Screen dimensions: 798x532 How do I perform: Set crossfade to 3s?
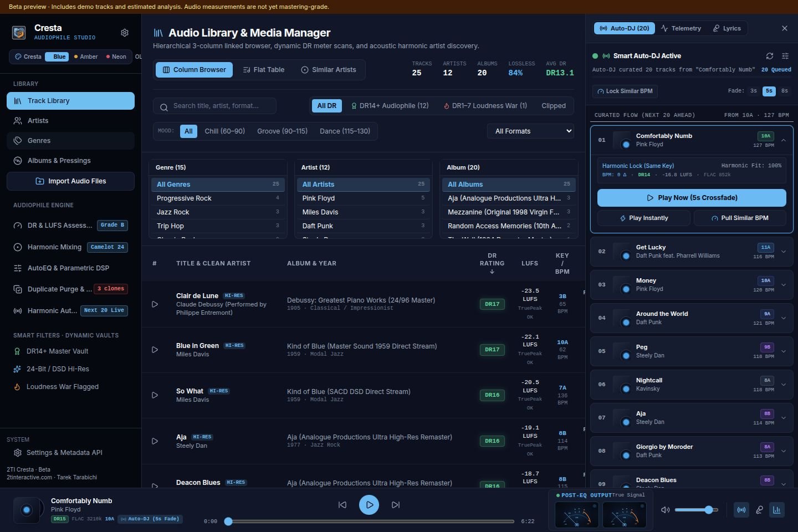(x=754, y=91)
